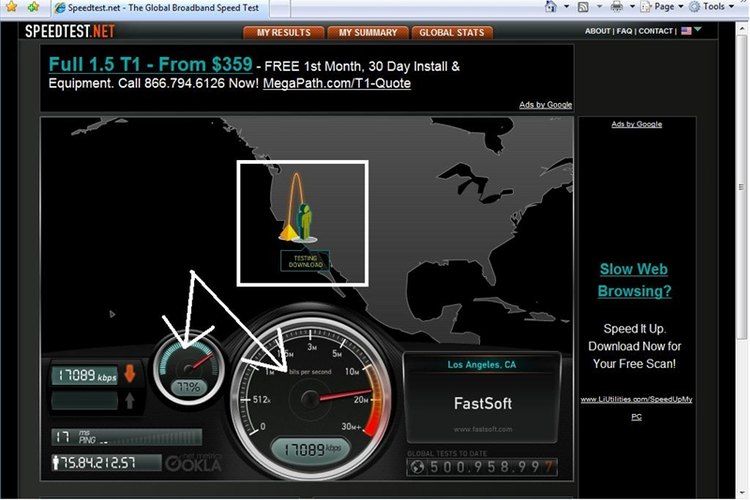750x500 pixels.
Task: Expand the language selector arrow
Action: (698, 30)
